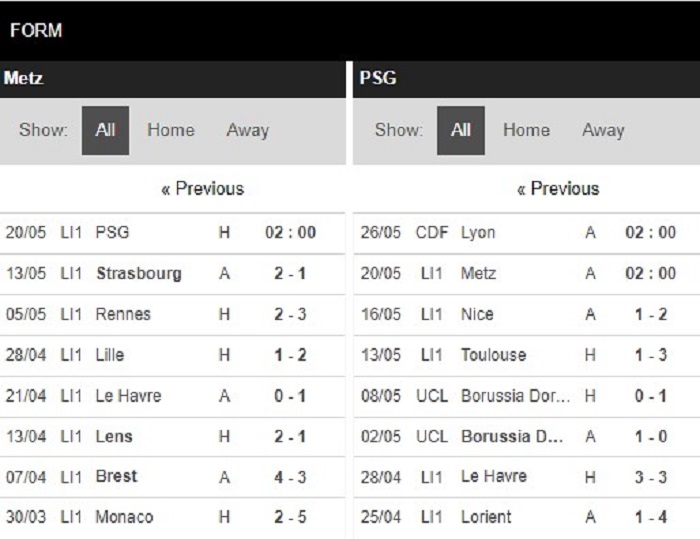Image resolution: width=700 pixels, height=539 pixels.
Task: Open PSG vs Lorient 25/04 match
Action: (527, 518)
